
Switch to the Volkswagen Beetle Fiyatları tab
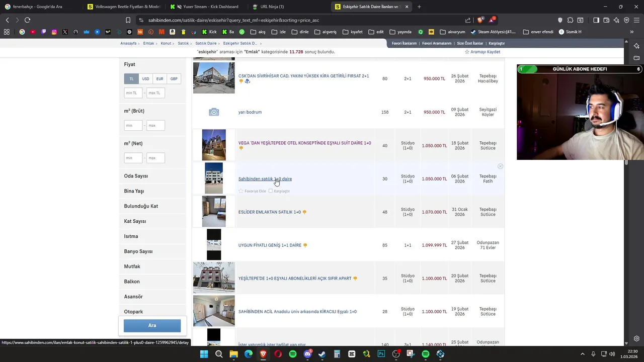pyautogui.click(x=124, y=7)
